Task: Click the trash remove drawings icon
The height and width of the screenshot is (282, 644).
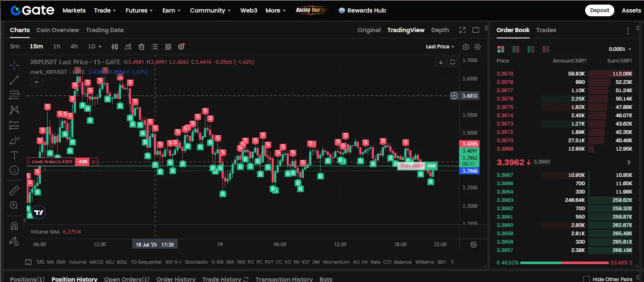Action: tap(141, 47)
